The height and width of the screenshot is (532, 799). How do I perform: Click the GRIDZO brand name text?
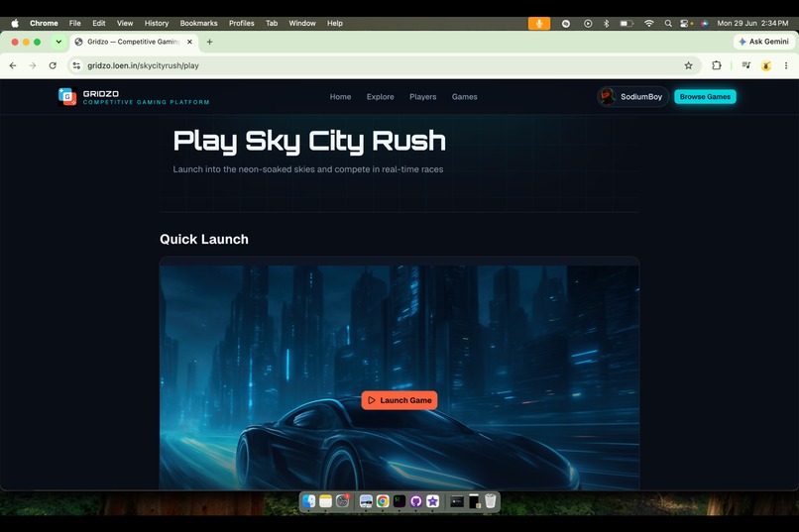101,94
